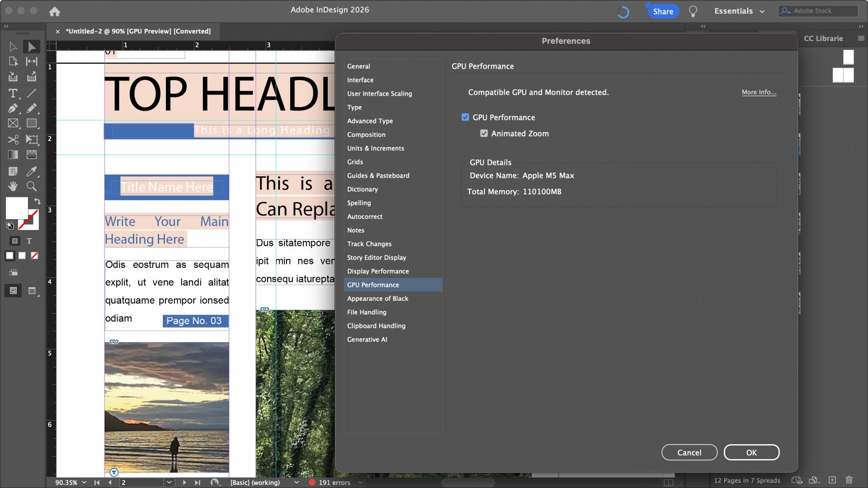Select the Content Placer tool

(31, 77)
